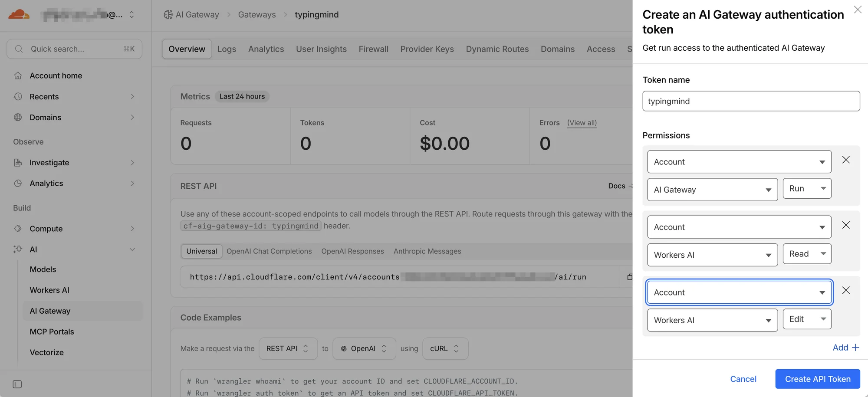Expand the Recents submenu
The image size is (868, 397).
click(132, 96)
